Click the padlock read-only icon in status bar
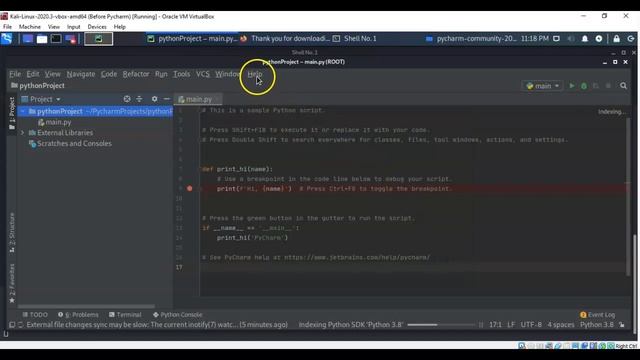Image resolution: width=640 pixels, height=360 pixels. coord(622,325)
